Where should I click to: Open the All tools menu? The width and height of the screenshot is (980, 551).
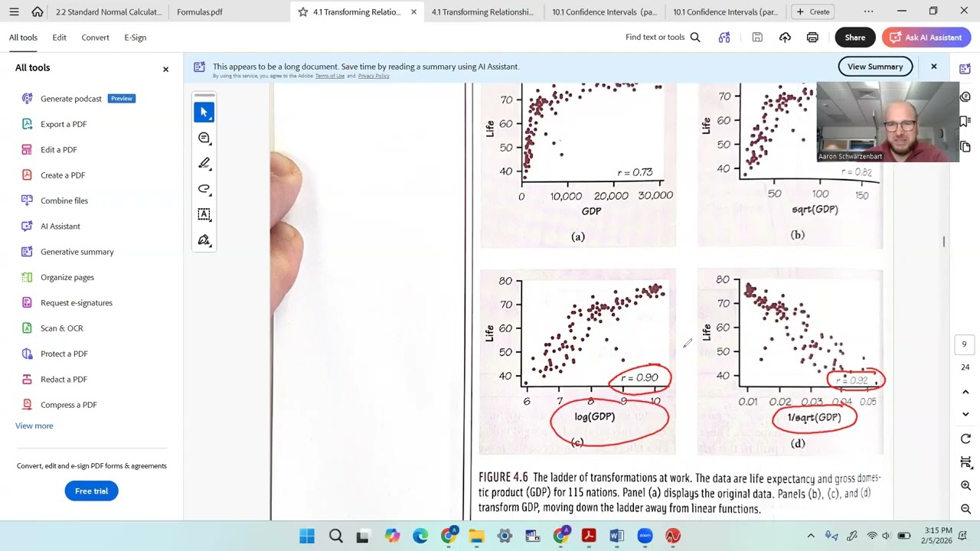[x=23, y=37]
